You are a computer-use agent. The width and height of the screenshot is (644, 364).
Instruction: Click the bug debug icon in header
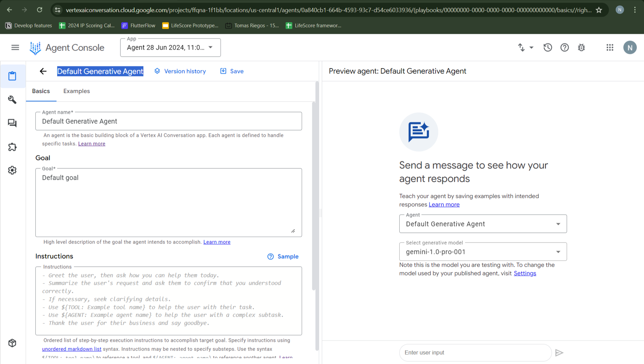tap(581, 48)
